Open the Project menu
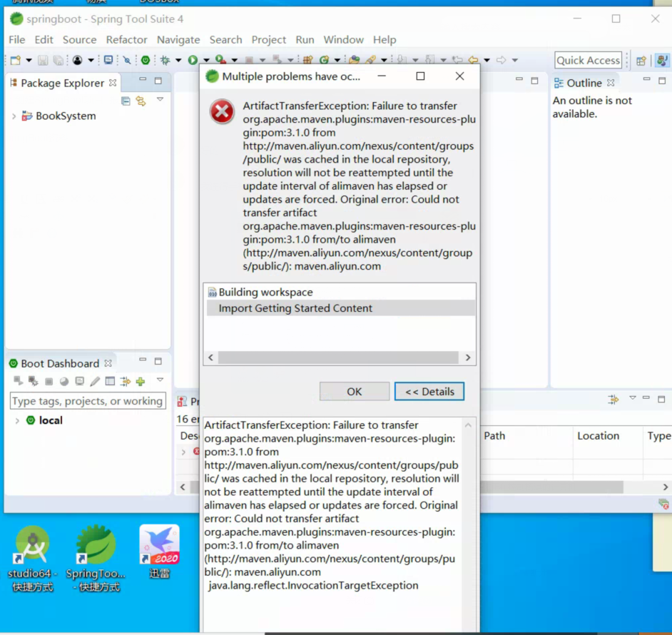The height and width of the screenshot is (635, 672). [x=268, y=40]
